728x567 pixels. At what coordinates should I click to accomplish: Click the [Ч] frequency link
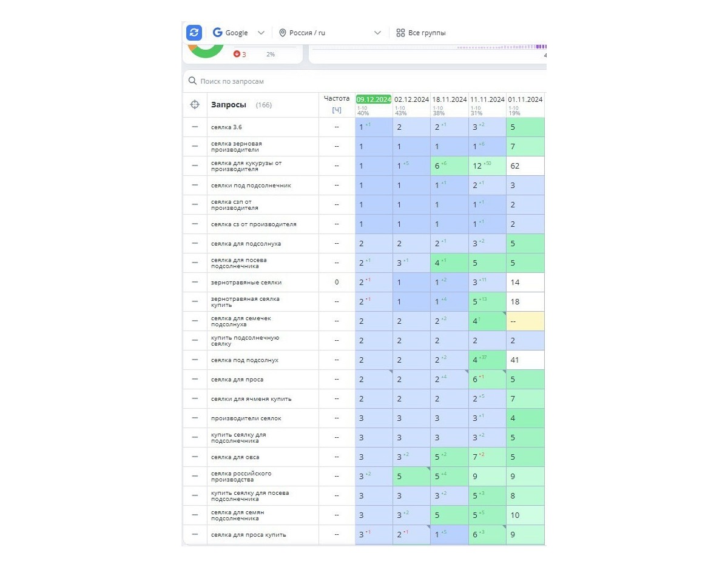pyautogui.click(x=337, y=110)
